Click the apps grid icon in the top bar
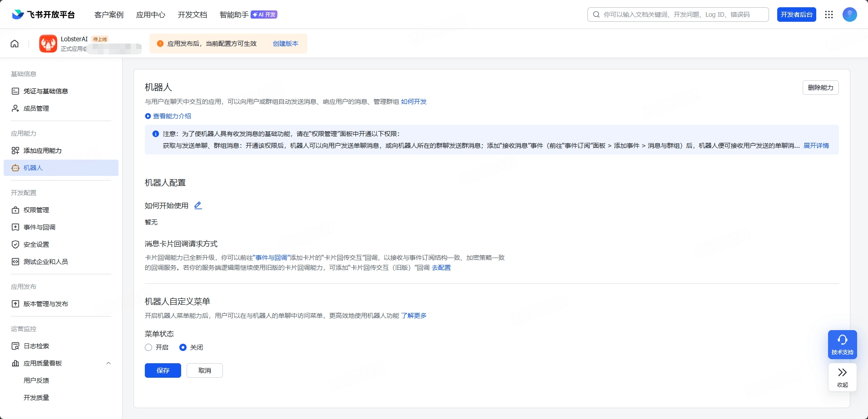 click(x=829, y=15)
